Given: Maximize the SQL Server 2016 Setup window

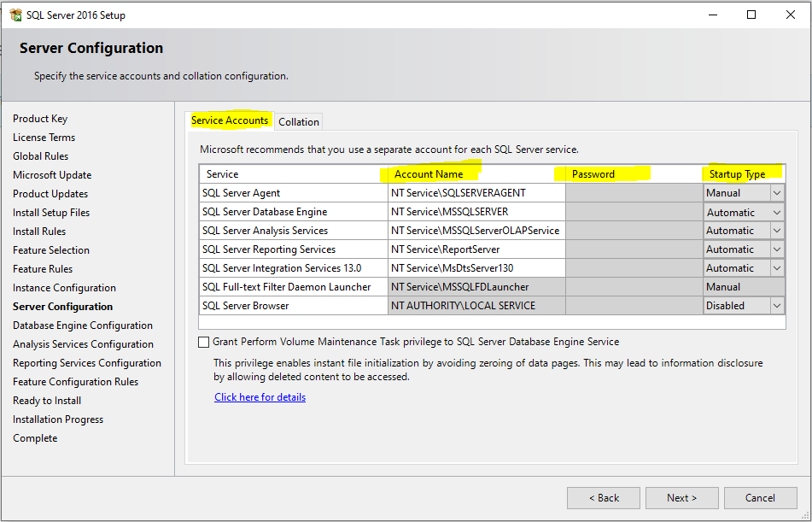Looking at the screenshot, I should pyautogui.click(x=751, y=15).
